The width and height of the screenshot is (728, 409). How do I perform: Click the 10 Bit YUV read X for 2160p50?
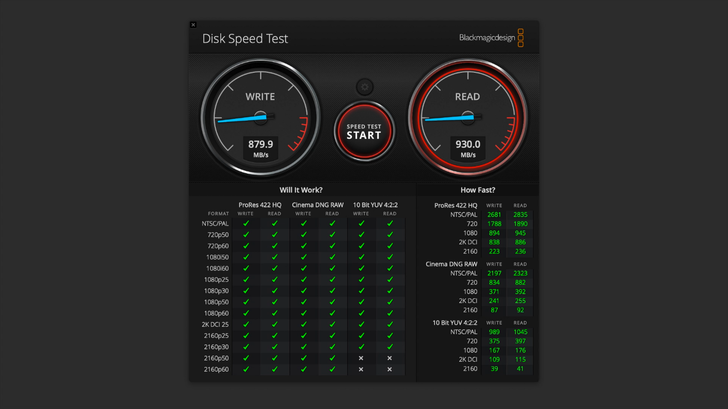pos(390,358)
